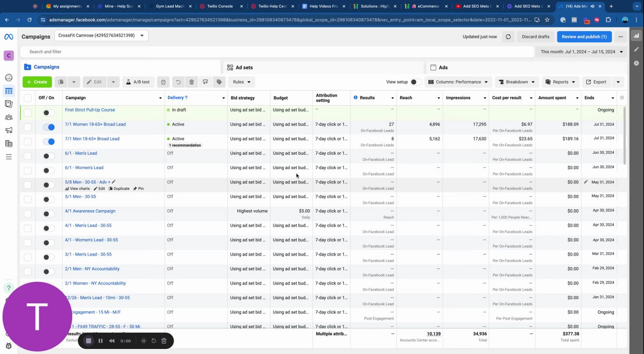
Task: Open the This month date range dropdown
Action: 582,52
